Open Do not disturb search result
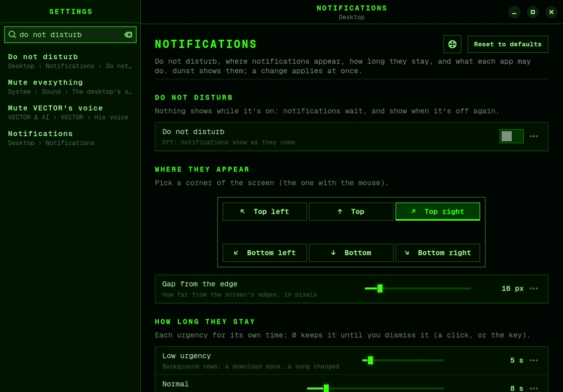Screen dimensions: 563x392 pos(70,61)
